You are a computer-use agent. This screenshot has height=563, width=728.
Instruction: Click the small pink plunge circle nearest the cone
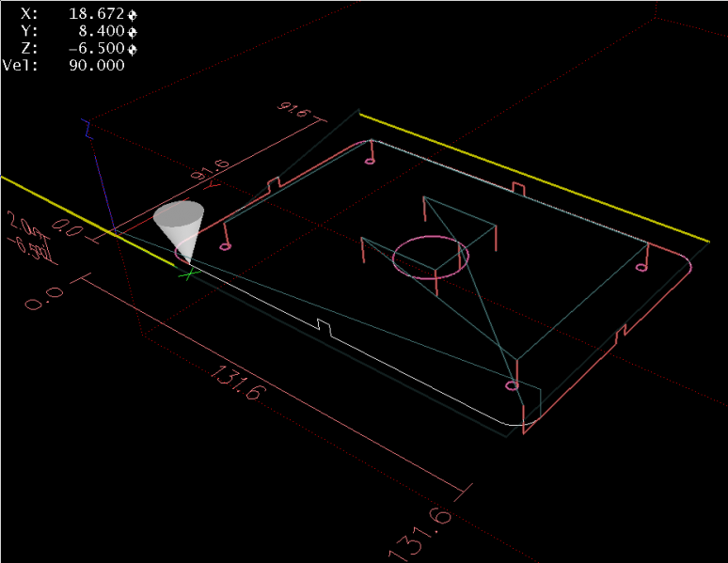225,247
